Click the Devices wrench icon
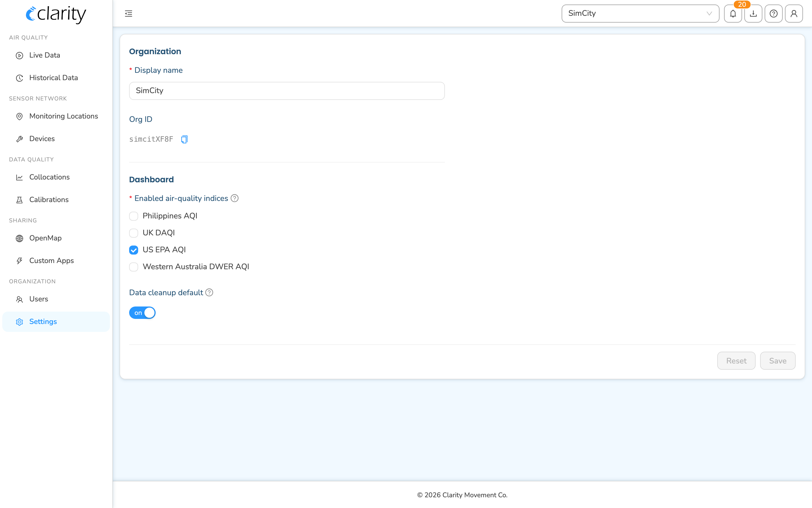The width and height of the screenshot is (812, 508). tap(19, 139)
